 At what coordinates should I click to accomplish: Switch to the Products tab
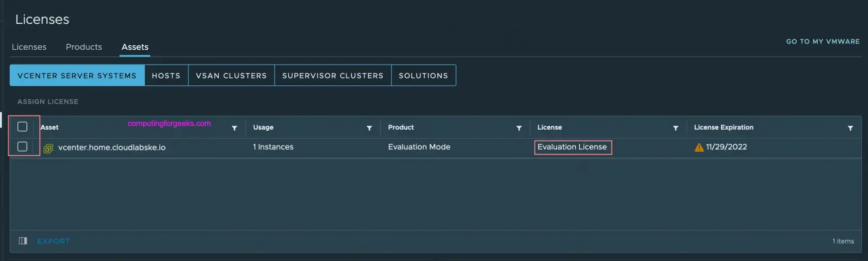[84, 47]
